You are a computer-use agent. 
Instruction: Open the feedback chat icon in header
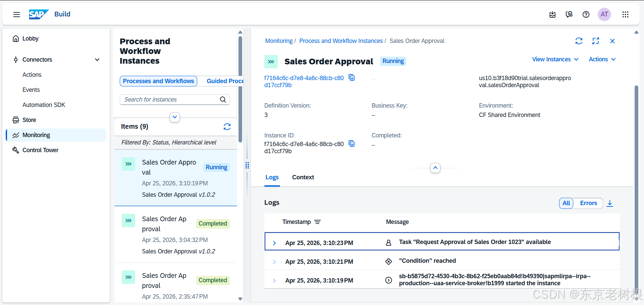tap(569, 14)
